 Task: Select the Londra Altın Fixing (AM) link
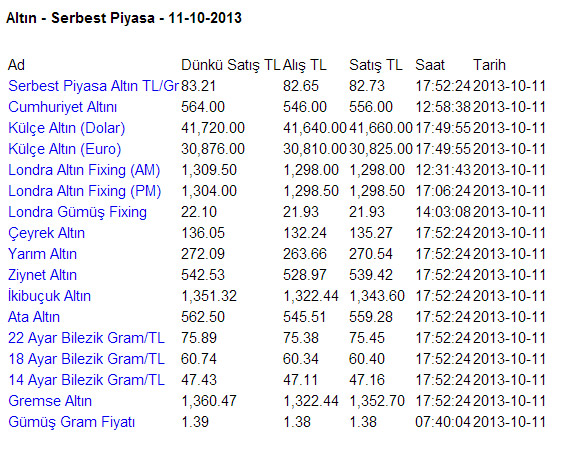[x=84, y=170]
